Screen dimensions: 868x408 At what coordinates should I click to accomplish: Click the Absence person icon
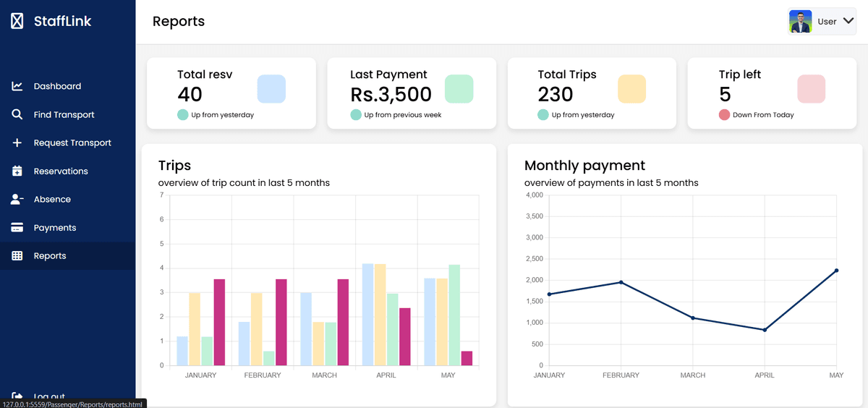click(x=17, y=199)
